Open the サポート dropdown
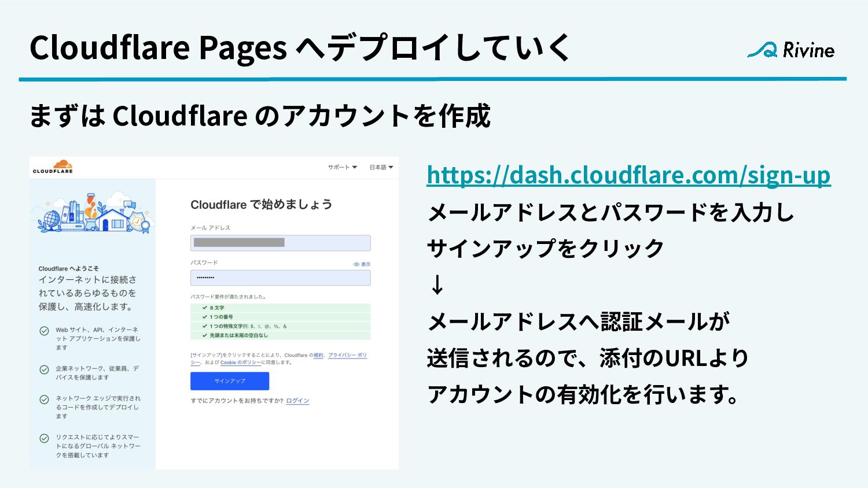Image resolution: width=868 pixels, height=488 pixels. point(343,167)
